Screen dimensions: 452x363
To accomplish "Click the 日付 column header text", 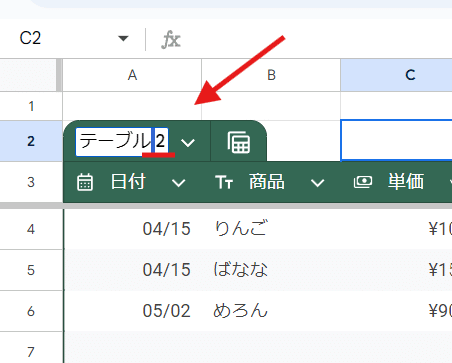I will tap(128, 182).
